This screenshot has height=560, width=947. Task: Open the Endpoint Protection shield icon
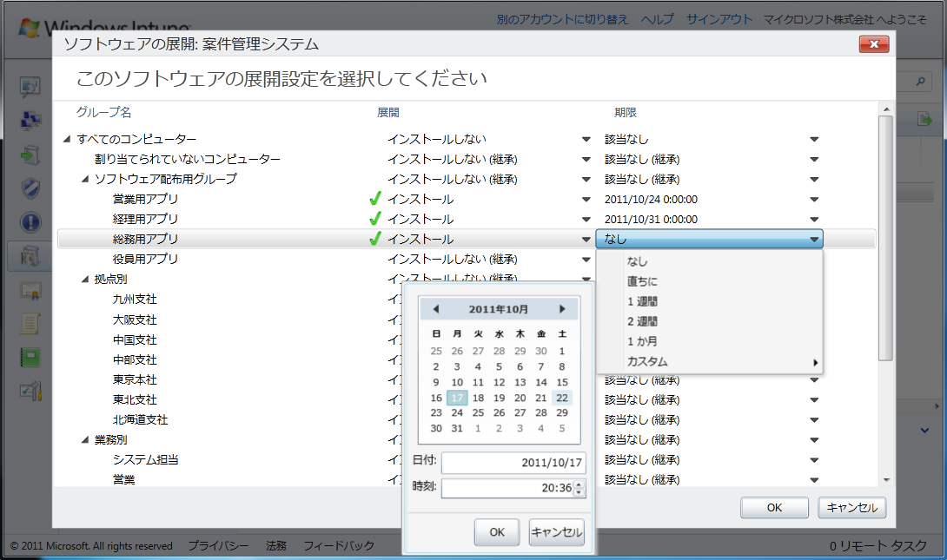click(31, 188)
